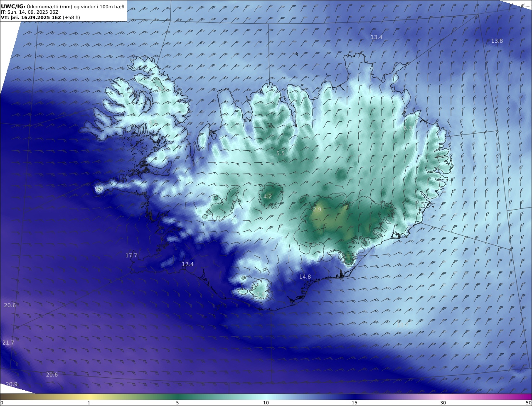The width and height of the screenshot is (532, 406).
Task: Click the yellow colorbar segment at 1
Action: click(89, 396)
